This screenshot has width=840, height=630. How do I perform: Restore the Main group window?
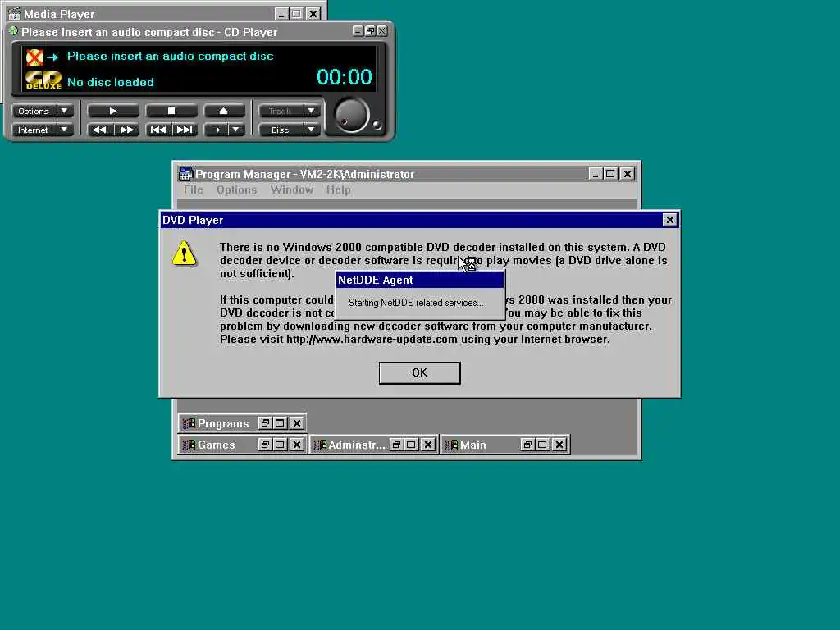click(527, 445)
